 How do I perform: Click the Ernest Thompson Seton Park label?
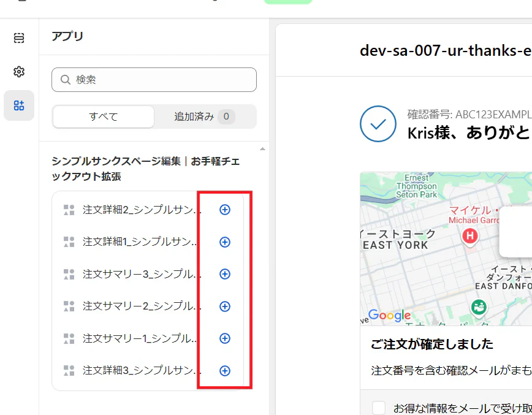click(417, 186)
